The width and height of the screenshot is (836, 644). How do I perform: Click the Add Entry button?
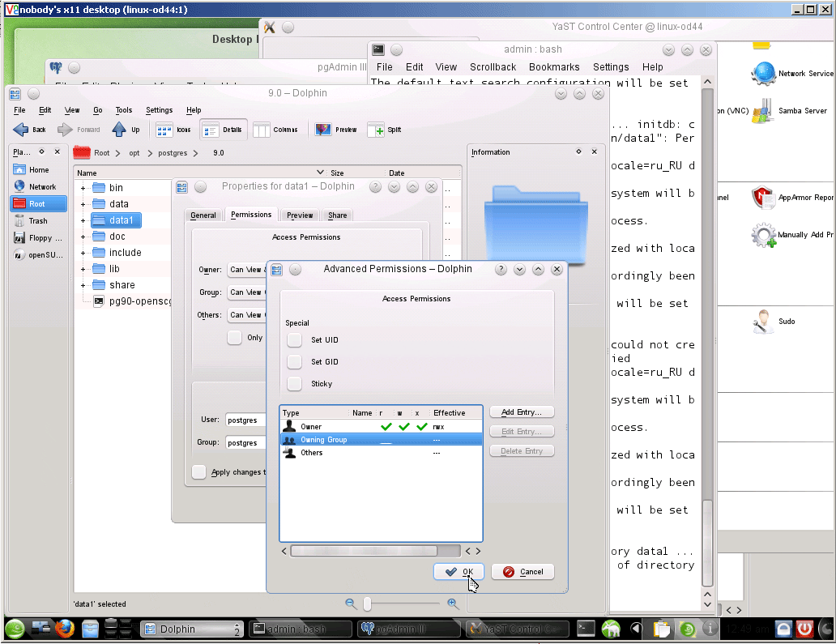click(522, 412)
